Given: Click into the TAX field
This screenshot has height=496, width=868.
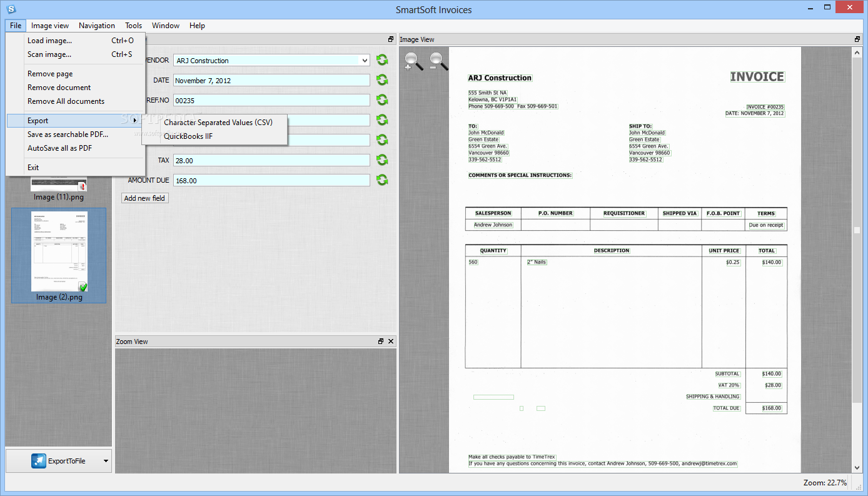Looking at the screenshot, I should (x=271, y=161).
